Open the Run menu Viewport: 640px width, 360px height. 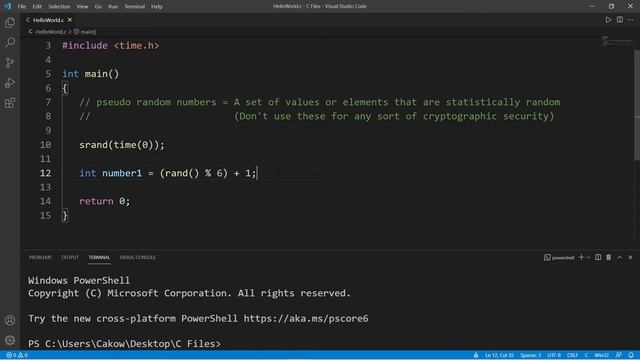pos(113,7)
